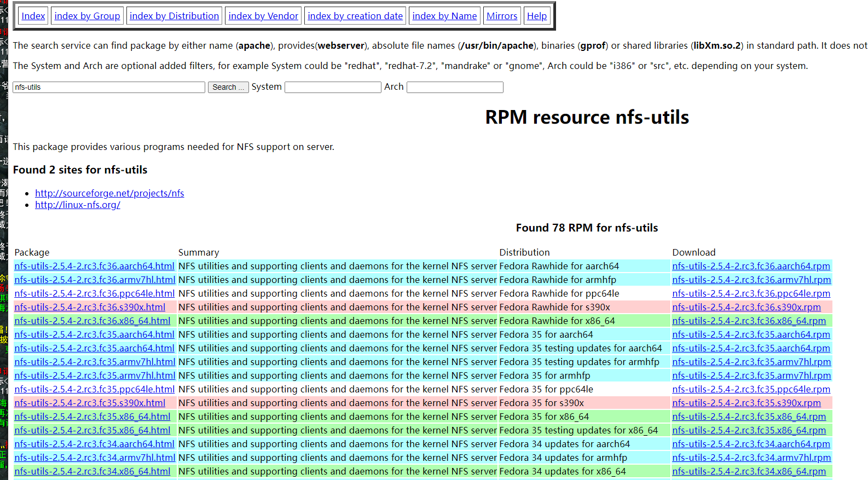Download fc35.armv7hl.rpm from the testing updates for armhfp row
The width and height of the screenshot is (868, 480).
click(751, 362)
